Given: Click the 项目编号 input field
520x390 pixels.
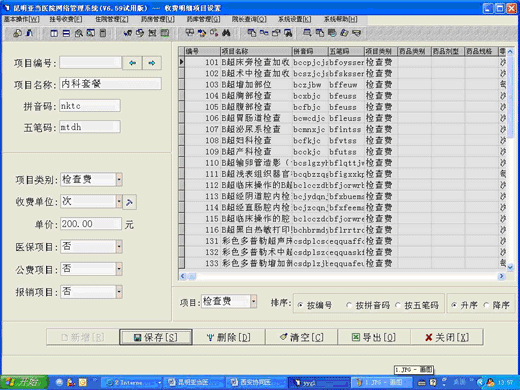Looking at the screenshot, I should (90, 62).
